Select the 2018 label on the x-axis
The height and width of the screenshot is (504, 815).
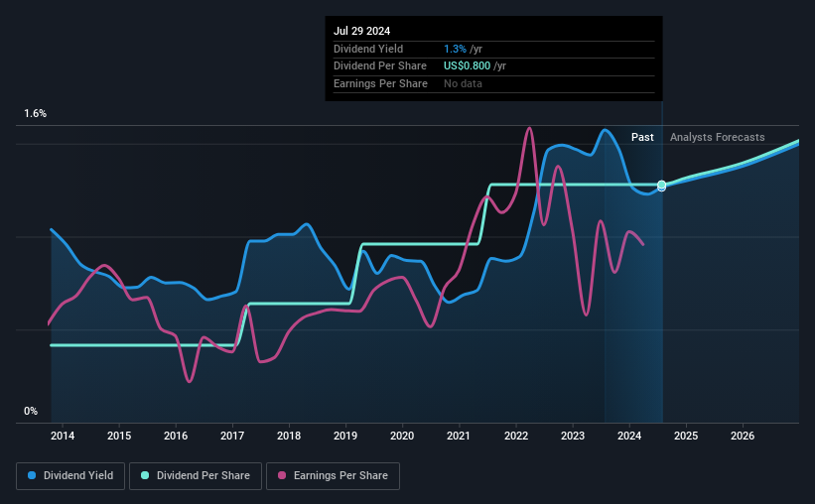[x=289, y=436]
